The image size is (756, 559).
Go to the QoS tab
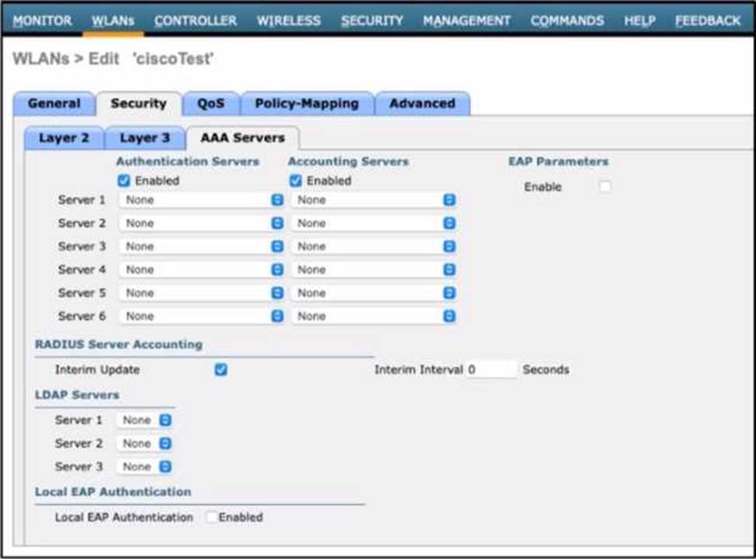coord(210,103)
